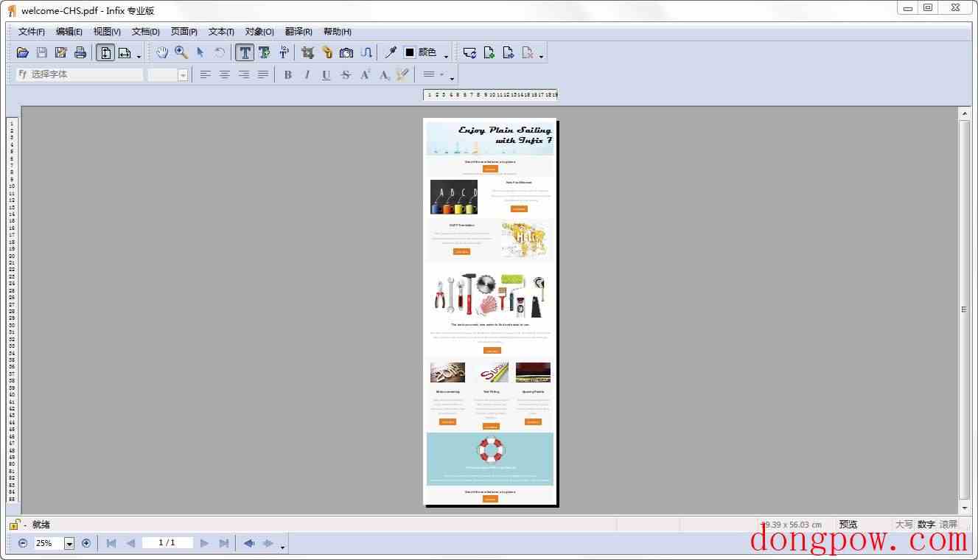Select the text flow link tool
Screen dimensions: 978x560
[366, 52]
